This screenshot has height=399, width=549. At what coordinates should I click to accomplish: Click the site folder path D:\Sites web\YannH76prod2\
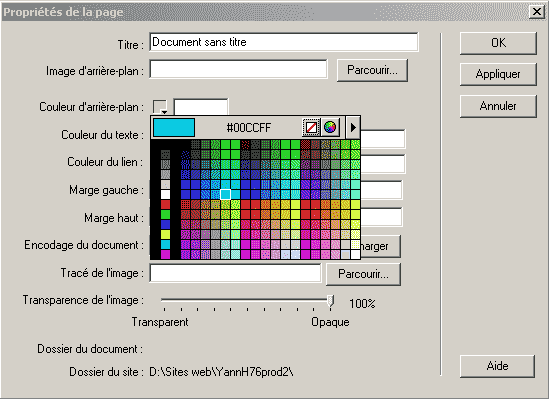pos(221,372)
